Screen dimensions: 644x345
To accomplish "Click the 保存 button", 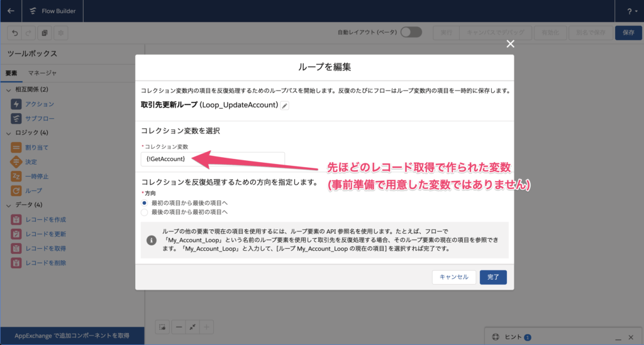I will coord(628,33).
